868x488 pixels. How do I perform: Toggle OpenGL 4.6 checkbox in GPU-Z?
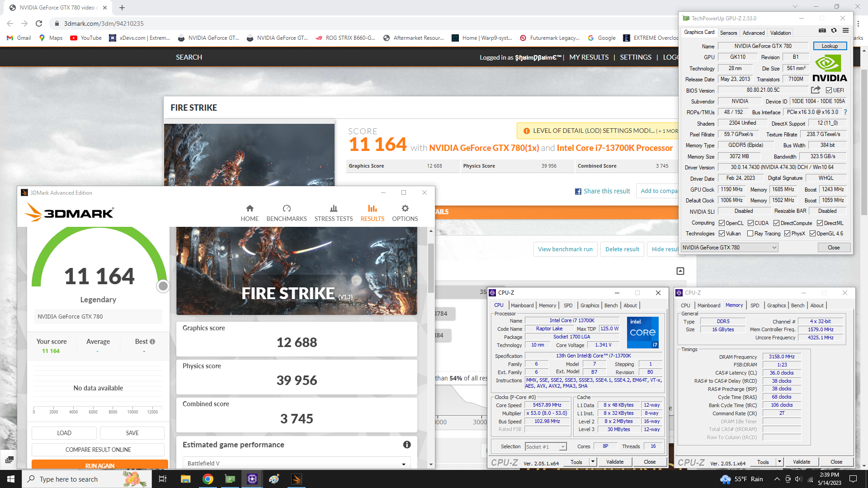point(812,234)
